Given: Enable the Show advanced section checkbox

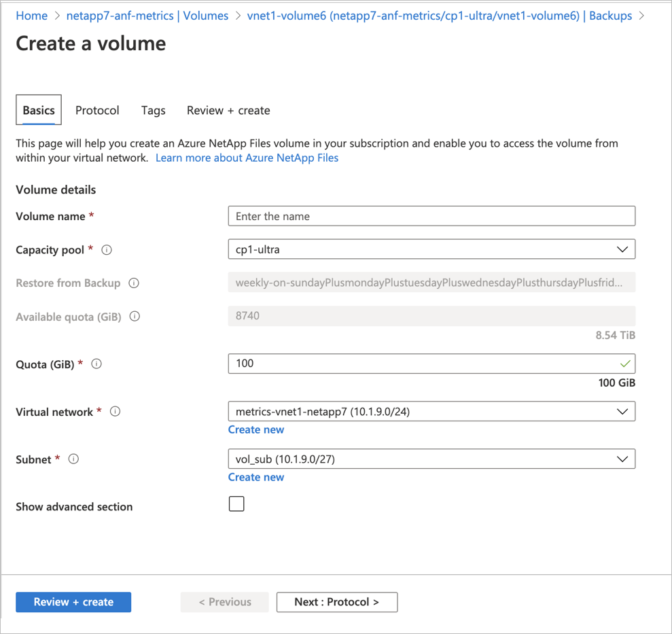Looking at the screenshot, I should tap(236, 504).
